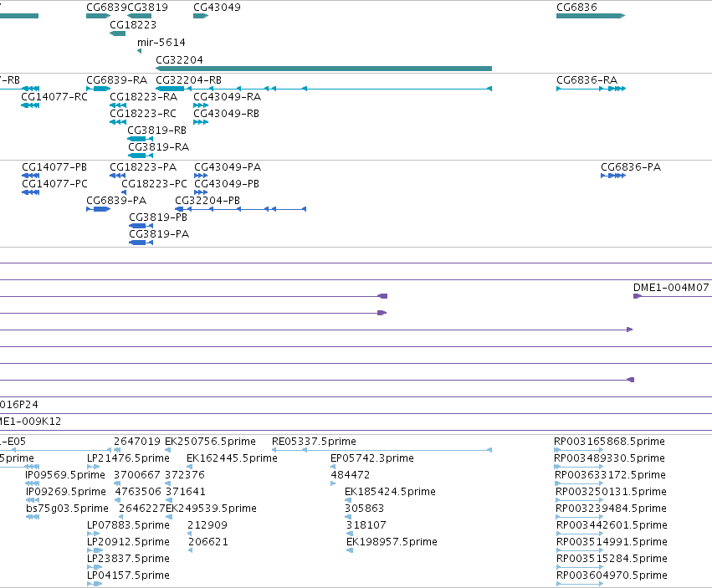Click the CG6836 gene bar
This screenshot has height=588, width=712.
tap(591, 16)
